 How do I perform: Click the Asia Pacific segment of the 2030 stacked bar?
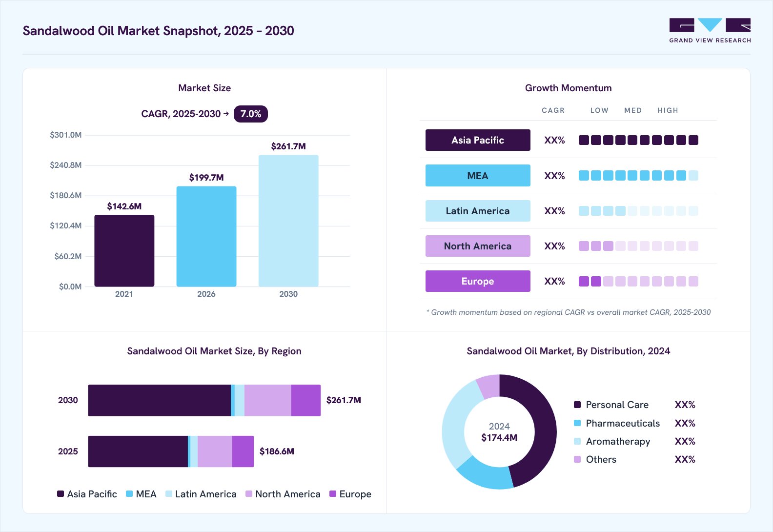[159, 400]
